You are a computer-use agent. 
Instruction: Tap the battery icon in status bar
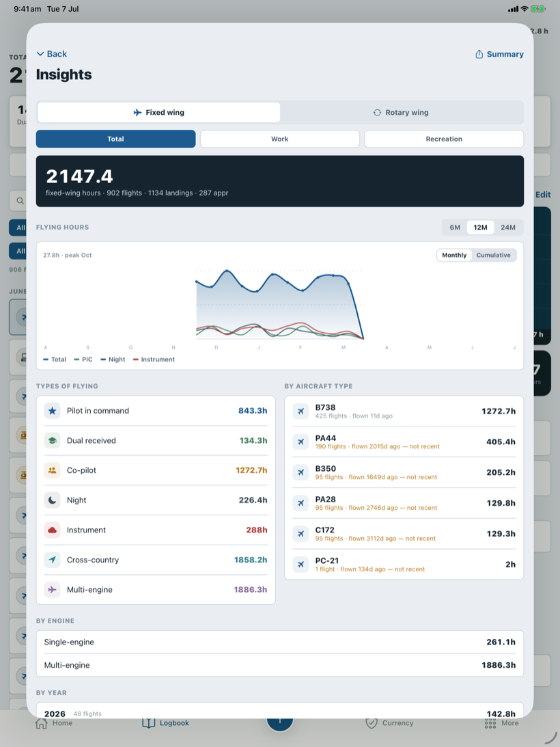538,9
